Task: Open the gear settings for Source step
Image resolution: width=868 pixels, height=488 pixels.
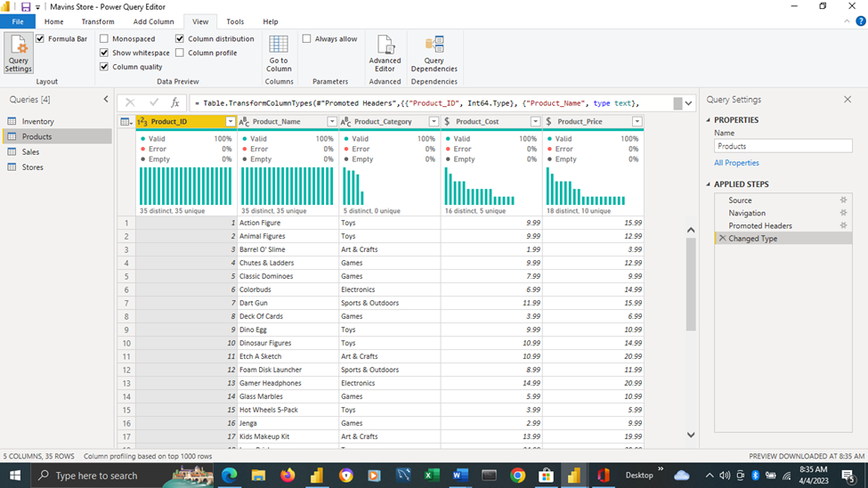Action: pos(843,200)
